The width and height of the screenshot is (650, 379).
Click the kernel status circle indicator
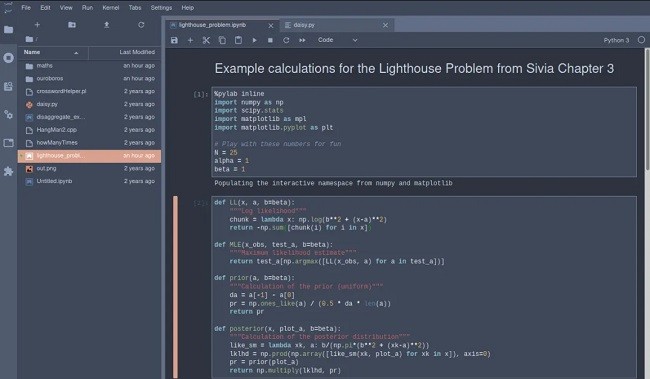tap(641, 40)
